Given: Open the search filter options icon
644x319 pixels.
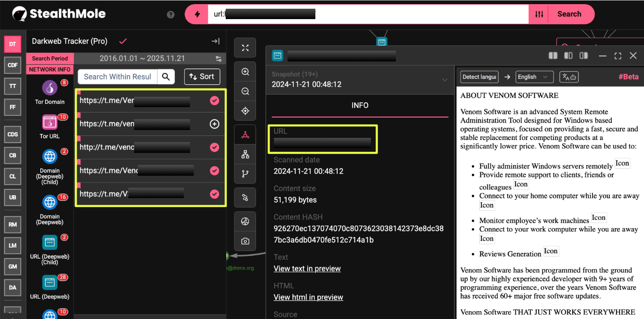Looking at the screenshot, I should point(539,14).
